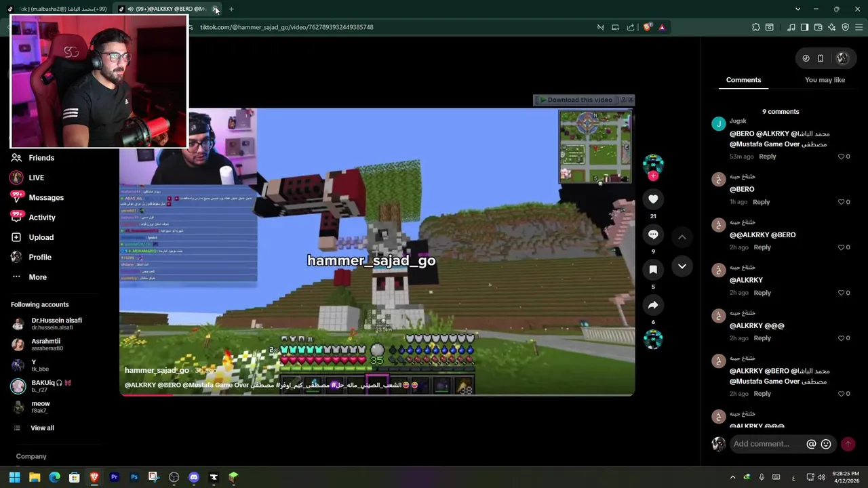Screen dimensions: 868x488
Task: Open the Brave hamburger main menu
Action: coord(859,27)
